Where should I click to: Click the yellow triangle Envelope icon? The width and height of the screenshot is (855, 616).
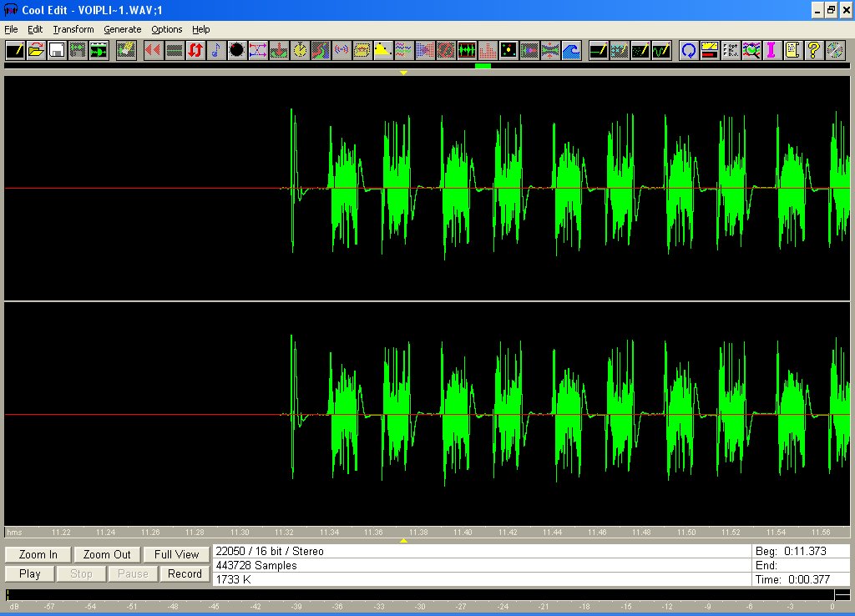pos(382,51)
